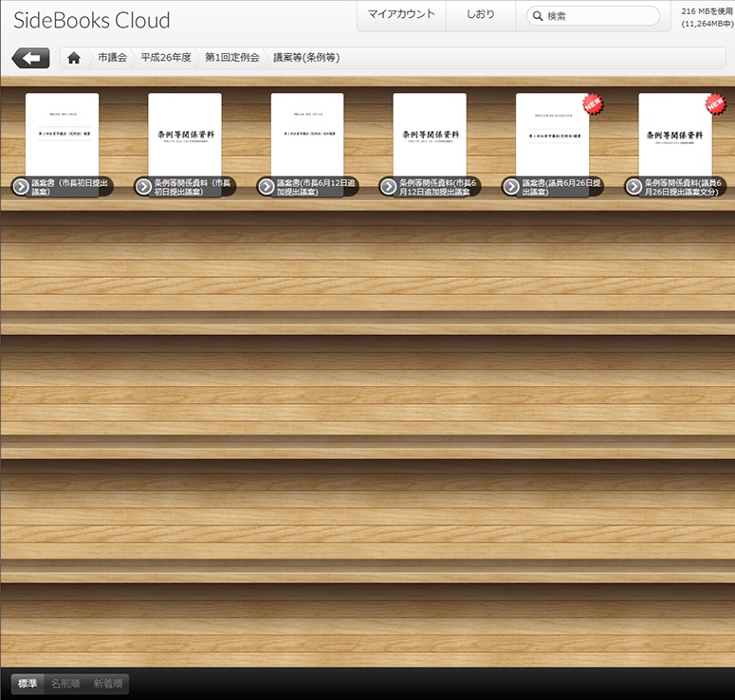
Task: Navigate to 市議会 in the breadcrumb
Action: (112, 58)
